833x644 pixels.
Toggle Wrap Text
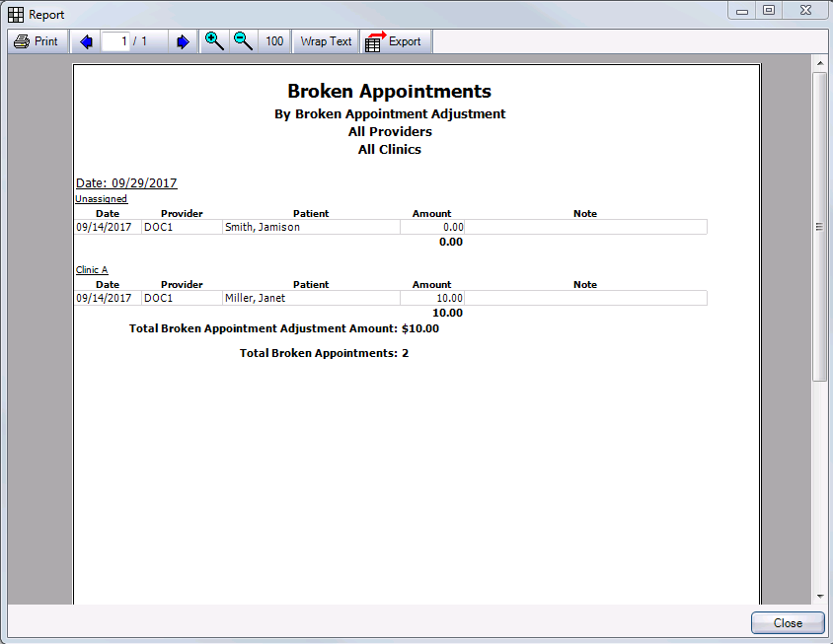pos(326,41)
